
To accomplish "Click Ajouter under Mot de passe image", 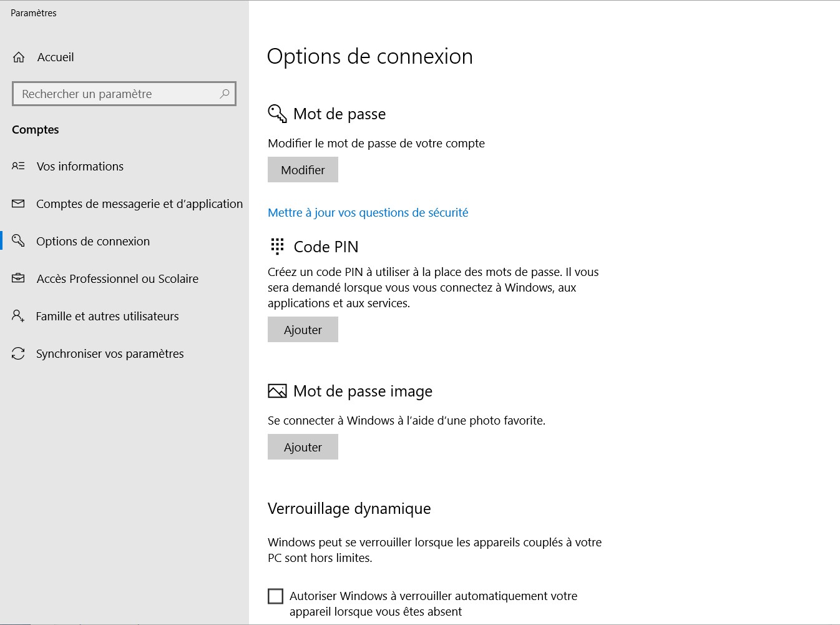I will [x=303, y=447].
